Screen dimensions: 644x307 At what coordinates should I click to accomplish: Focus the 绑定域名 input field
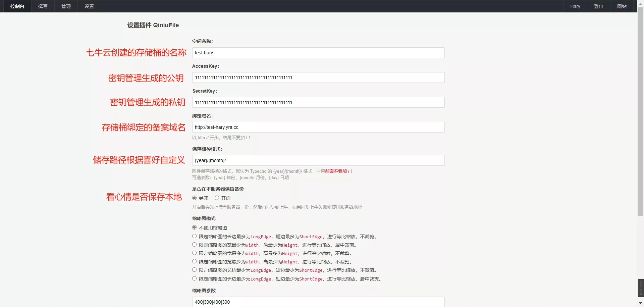318,127
